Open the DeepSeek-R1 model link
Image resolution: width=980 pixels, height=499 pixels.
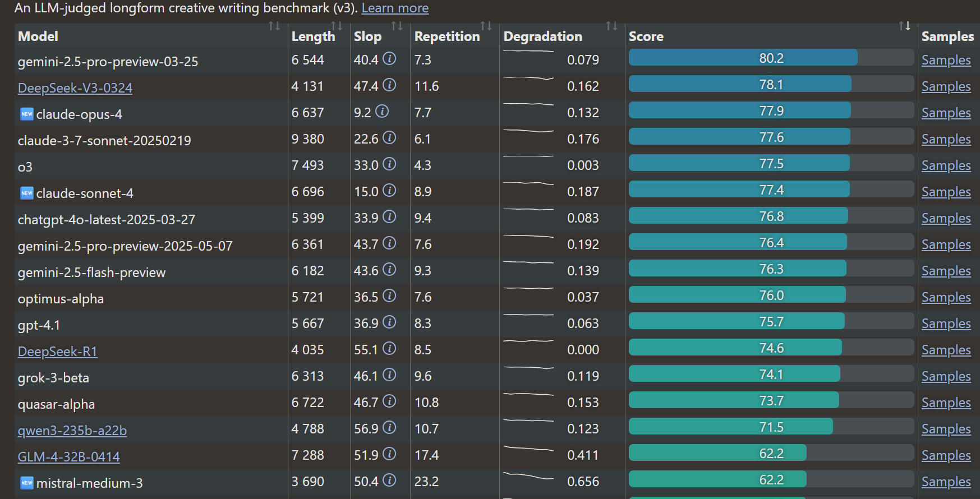[58, 352]
